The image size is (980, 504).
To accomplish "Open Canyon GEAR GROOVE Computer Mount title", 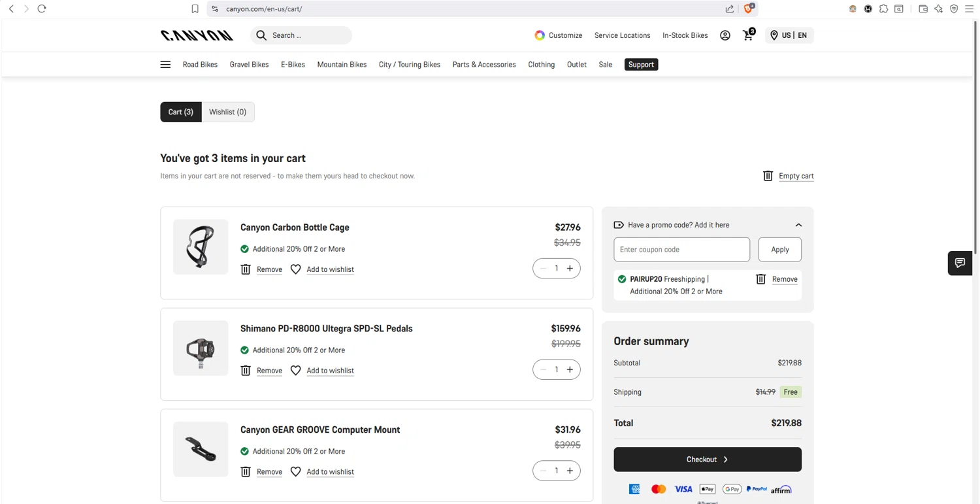I will point(320,430).
